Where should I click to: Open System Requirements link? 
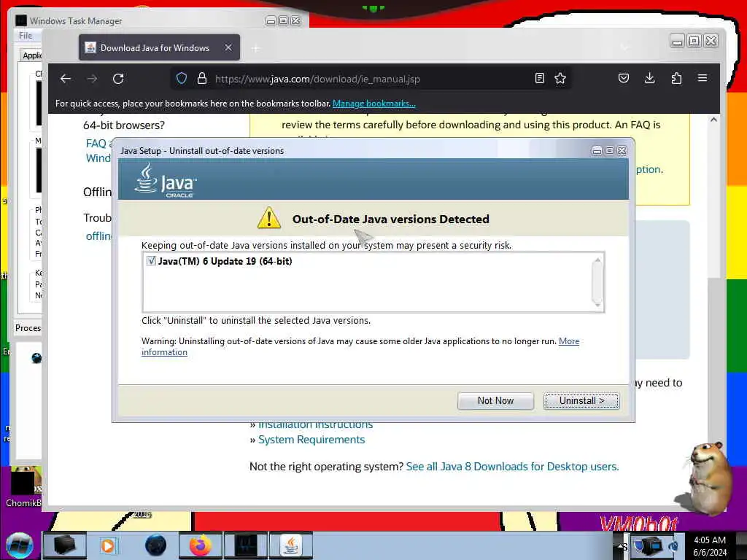pos(311,440)
